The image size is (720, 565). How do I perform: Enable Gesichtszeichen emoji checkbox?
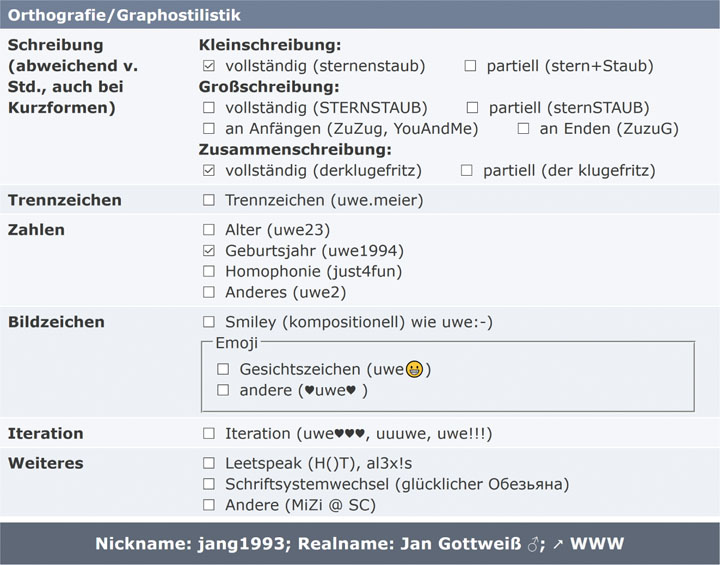pyautogui.click(x=223, y=369)
